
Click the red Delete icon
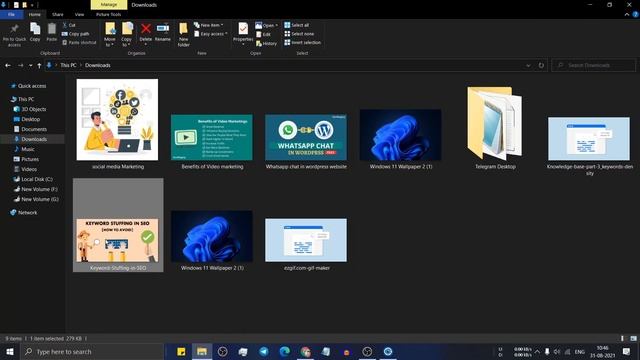pyautogui.click(x=146, y=29)
